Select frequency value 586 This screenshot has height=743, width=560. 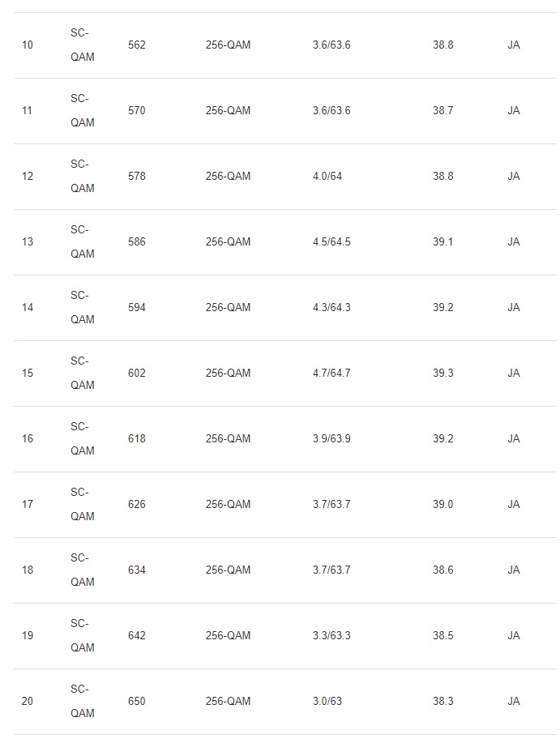[x=137, y=242]
